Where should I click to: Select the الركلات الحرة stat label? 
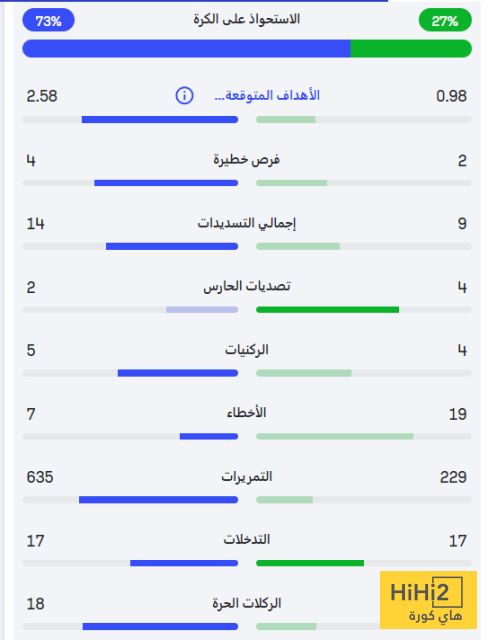tap(246, 603)
